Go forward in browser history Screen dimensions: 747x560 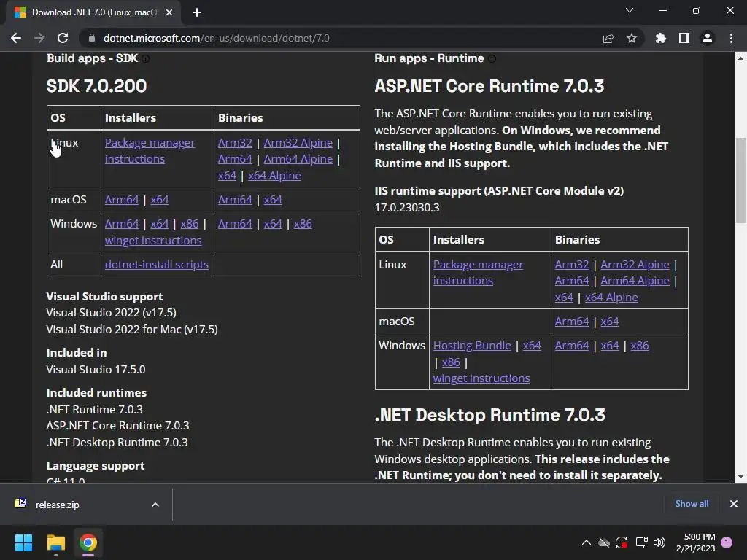pyautogui.click(x=39, y=38)
